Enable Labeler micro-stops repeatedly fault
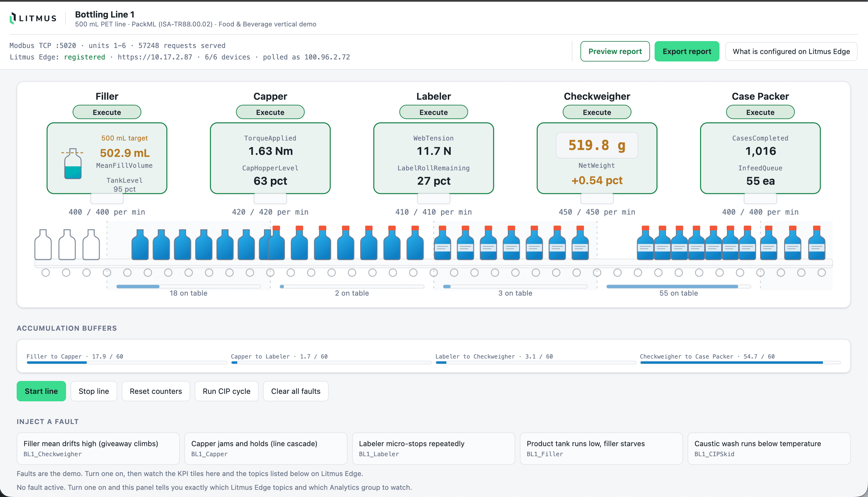 434,448
